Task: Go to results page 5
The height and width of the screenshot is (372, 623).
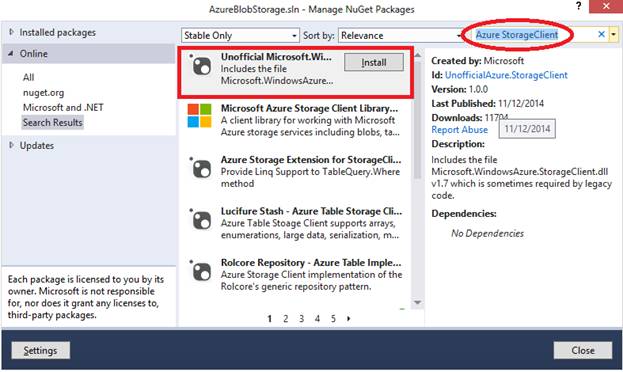Action: [333, 318]
